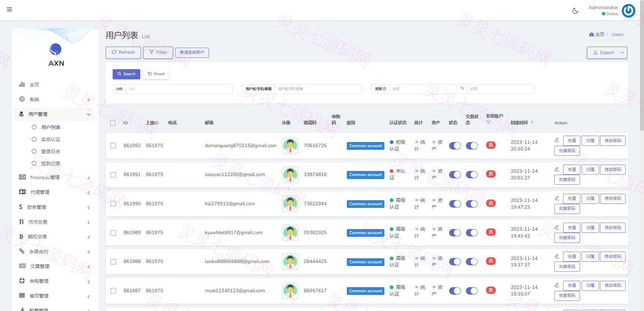Expand the 币币交易 sidebar menu
The image size is (644, 311).
click(54, 222)
